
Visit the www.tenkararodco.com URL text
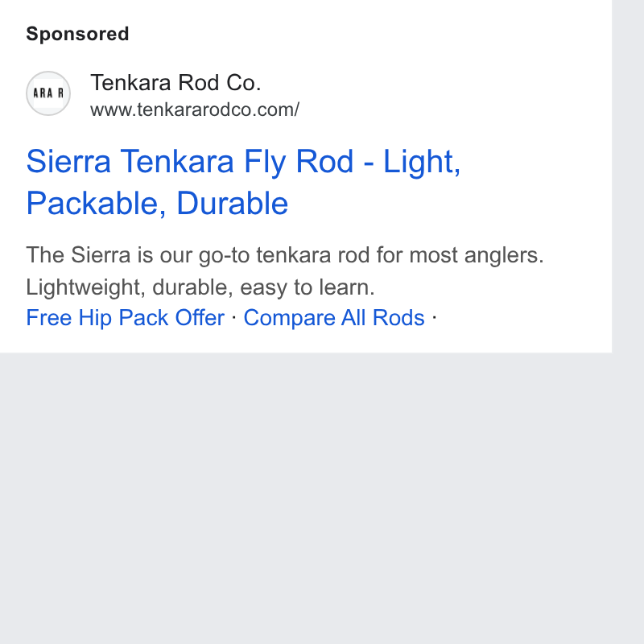click(195, 109)
